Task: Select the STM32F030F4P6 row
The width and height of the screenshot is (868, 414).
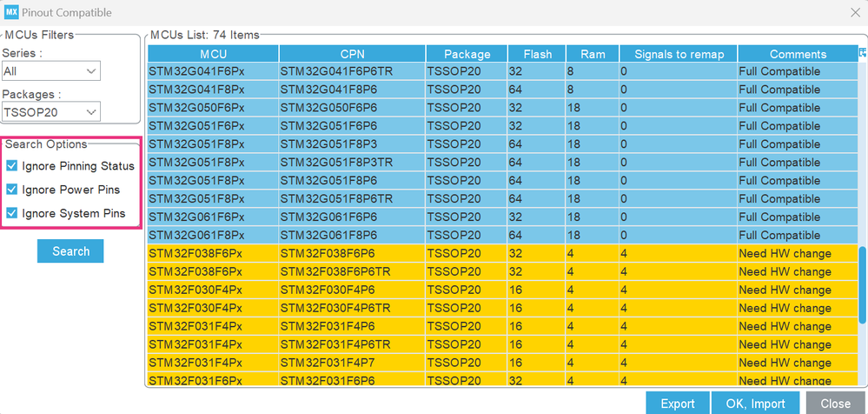Action: point(503,290)
